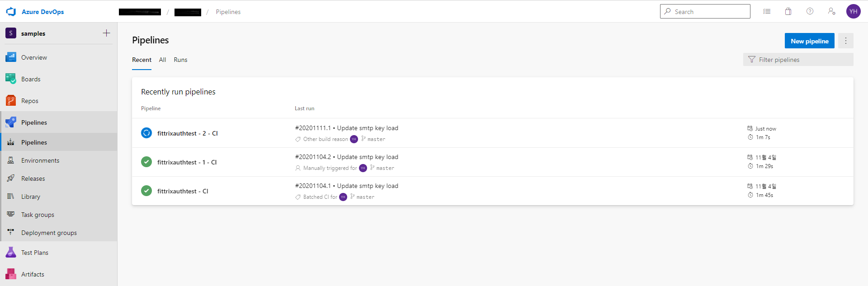The height and width of the screenshot is (286, 868).
Task: Open Environments in the sidebar
Action: coord(40,160)
